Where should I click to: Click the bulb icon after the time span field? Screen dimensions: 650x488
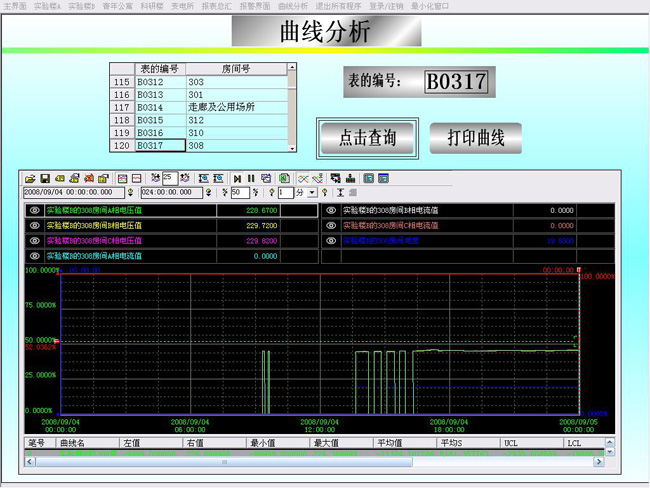tap(208, 192)
